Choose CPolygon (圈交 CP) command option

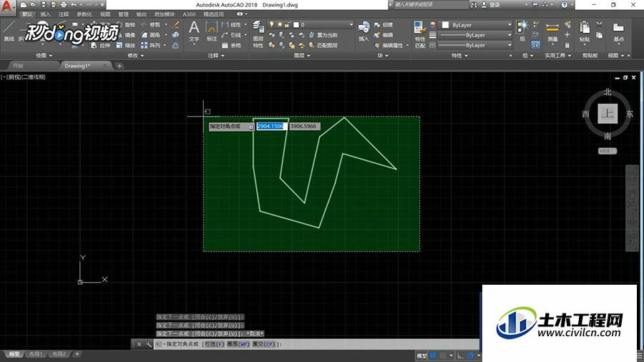coord(263,344)
